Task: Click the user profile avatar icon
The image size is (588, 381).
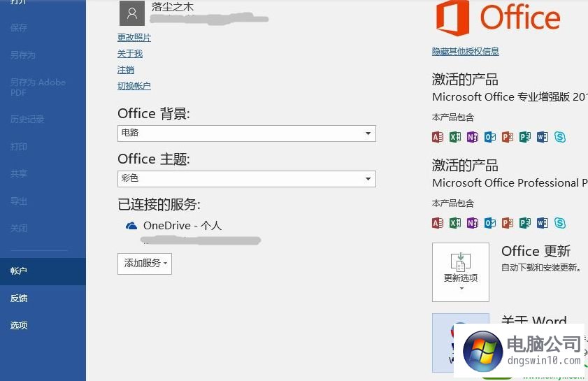Action: click(x=131, y=13)
